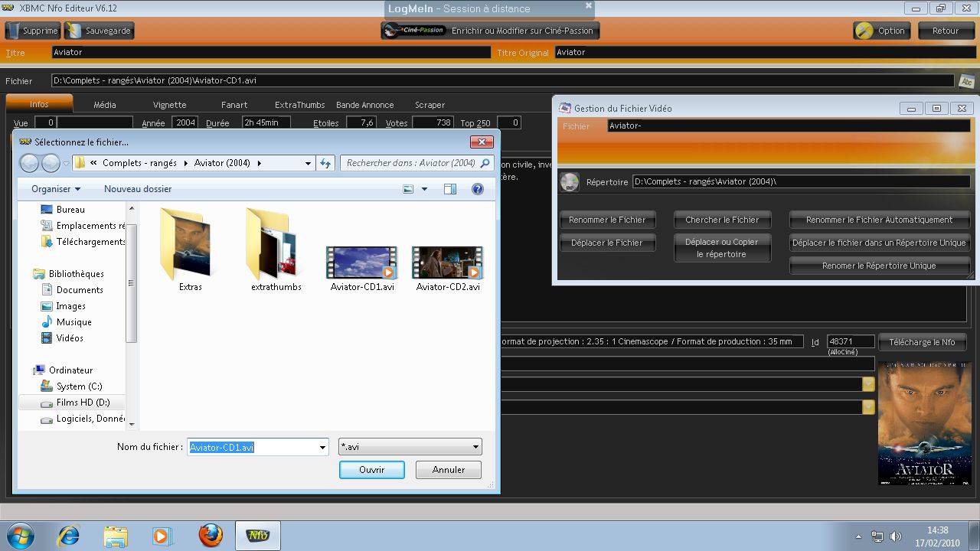Toggle the preview pane icon
This screenshot has width=980, height=551.
click(x=450, y=189)
